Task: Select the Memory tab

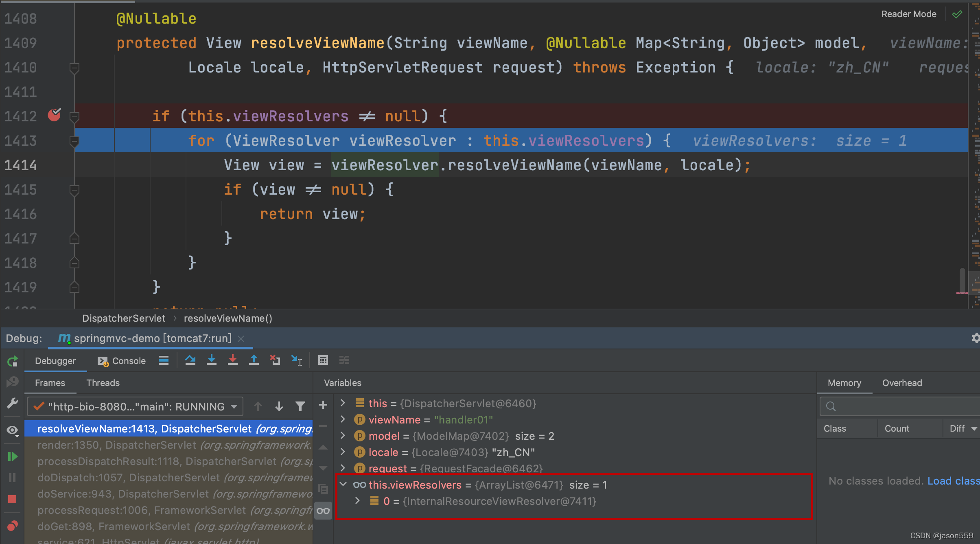Action: tap(844, 383)
